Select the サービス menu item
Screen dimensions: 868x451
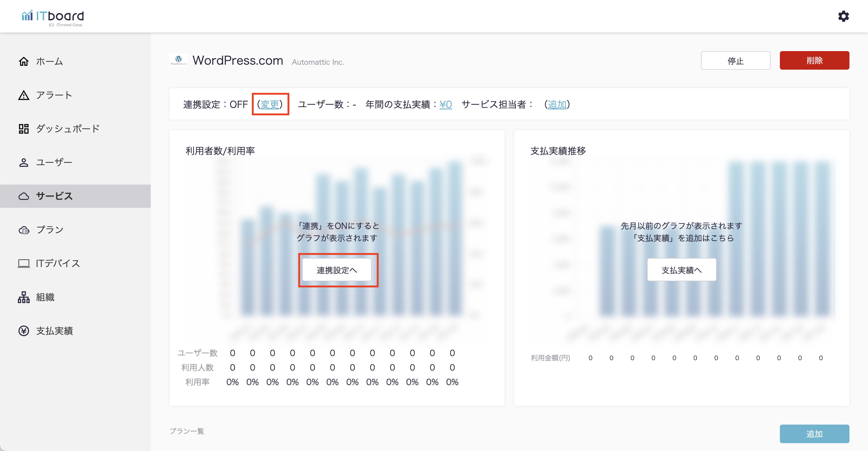coord(54,196)
